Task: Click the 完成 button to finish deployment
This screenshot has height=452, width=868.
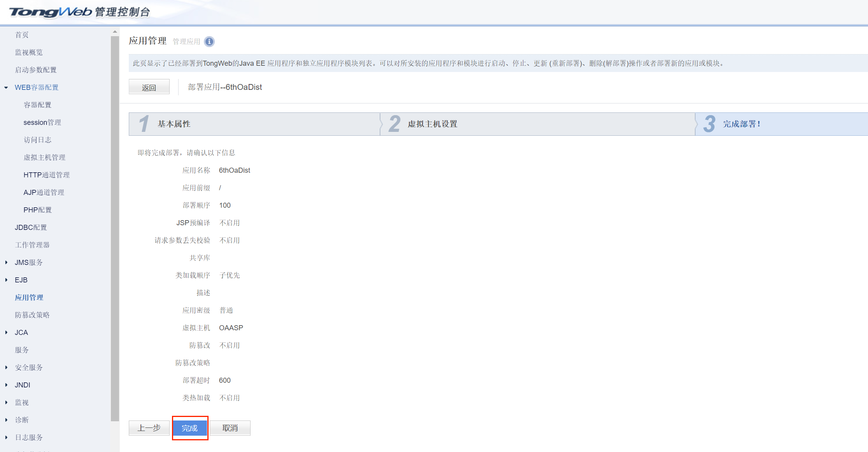Action: [190, 428]
